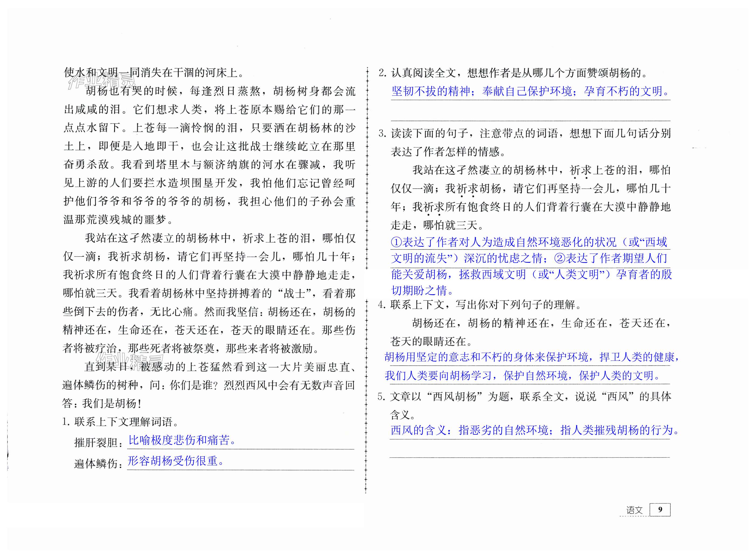Click the answer 形容胡杨受伤很重
Screen dimensions: 756x558
click(176, 461)
